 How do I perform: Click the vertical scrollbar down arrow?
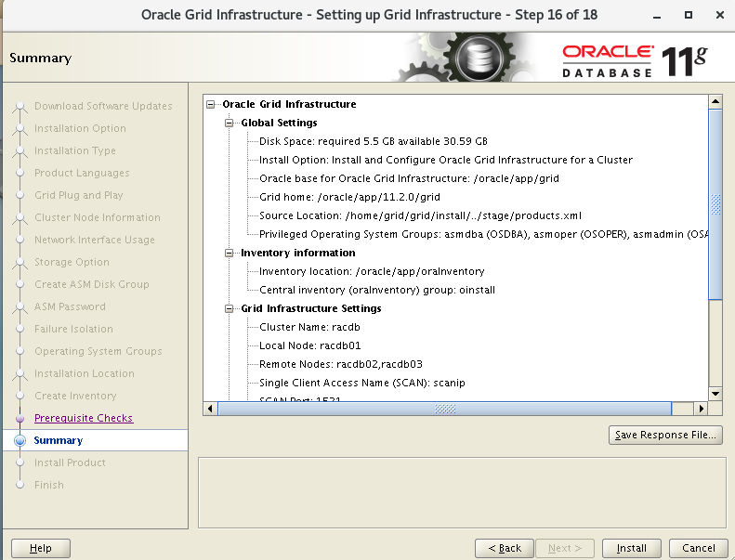[715, 394]
